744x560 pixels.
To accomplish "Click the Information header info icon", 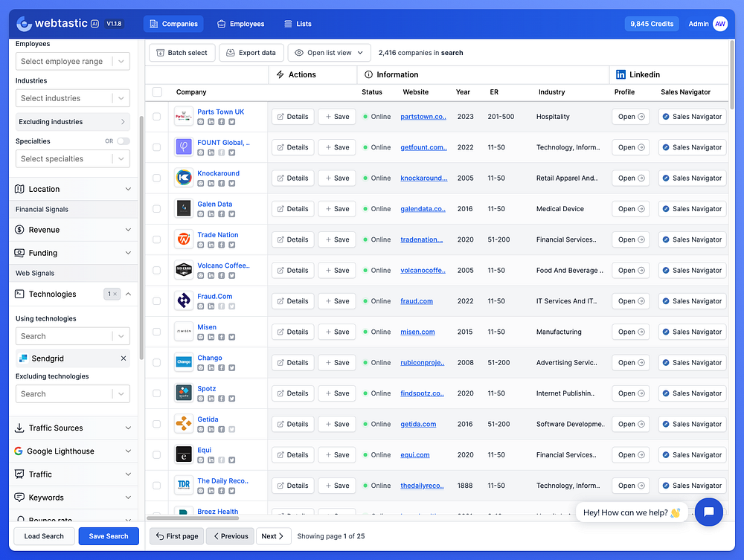I will (x=368, y=74).
